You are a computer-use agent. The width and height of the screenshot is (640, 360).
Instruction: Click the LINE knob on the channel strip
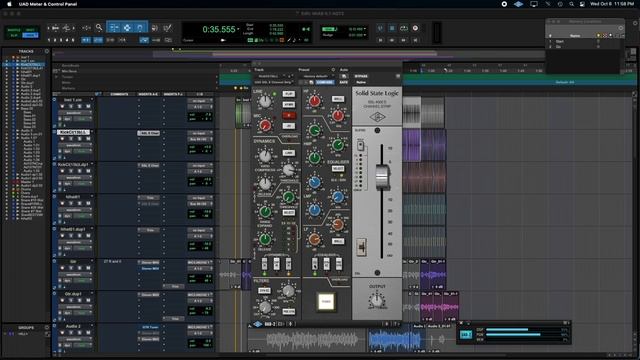(x=265, y=101)
